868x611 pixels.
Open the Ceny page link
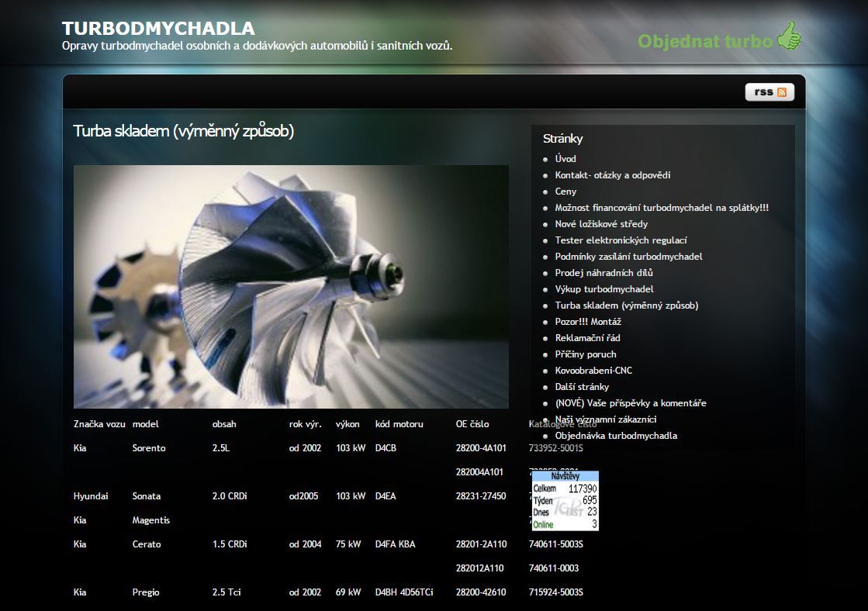(x=565, y=192)
